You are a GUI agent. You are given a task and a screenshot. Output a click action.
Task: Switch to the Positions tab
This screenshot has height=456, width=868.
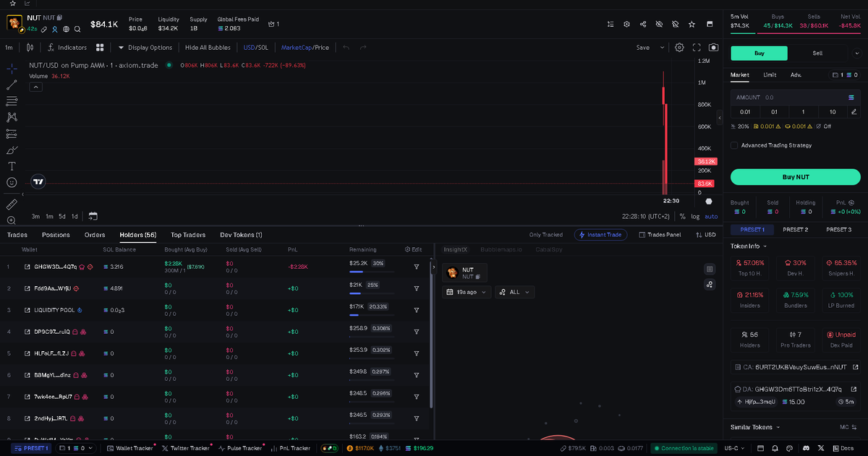pyautogui.click(x=56, y=235)
